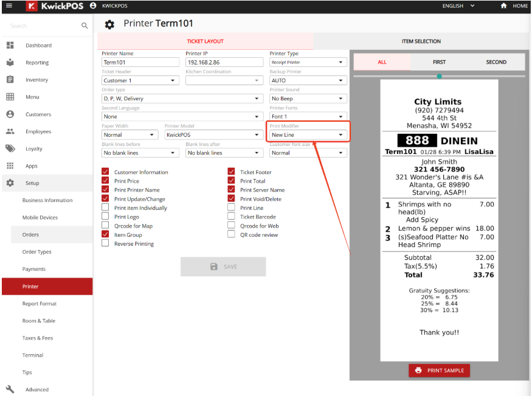Uncheck Print Server Name checkbox
532x404 pixels.
(231, 189)
